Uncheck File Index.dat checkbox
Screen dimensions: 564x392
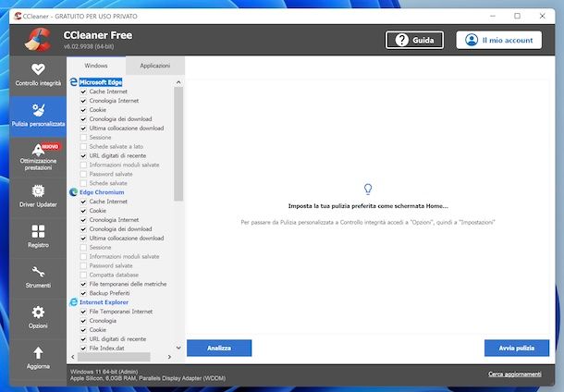tap(83, 349)
